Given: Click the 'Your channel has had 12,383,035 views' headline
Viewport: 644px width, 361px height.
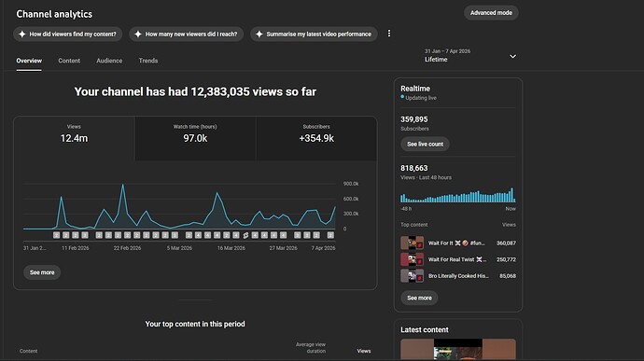Looking at the screenshot, I should [195, 91].
